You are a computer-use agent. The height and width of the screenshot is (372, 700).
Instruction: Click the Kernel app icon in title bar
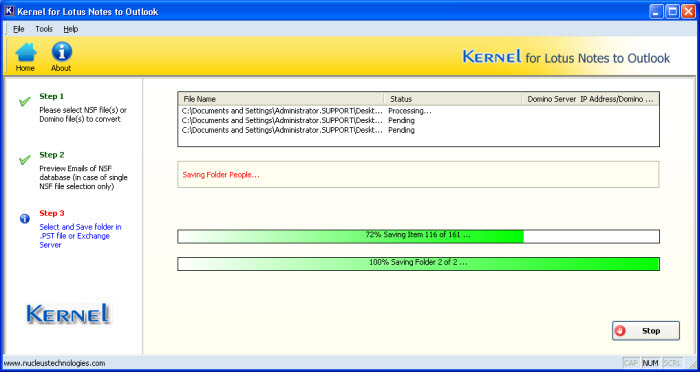coord(9,11)
